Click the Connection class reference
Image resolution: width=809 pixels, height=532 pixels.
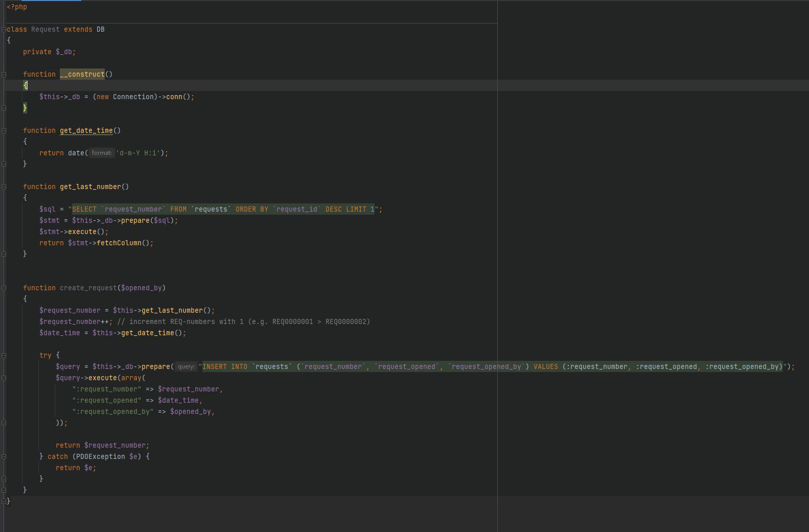point(133,97)
